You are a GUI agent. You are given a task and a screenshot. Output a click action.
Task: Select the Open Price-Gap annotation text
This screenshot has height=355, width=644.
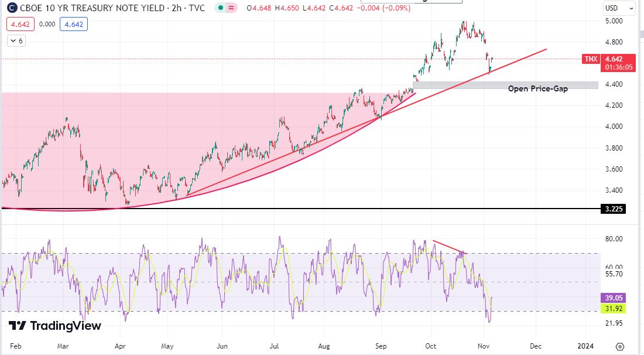pos(537,89)
